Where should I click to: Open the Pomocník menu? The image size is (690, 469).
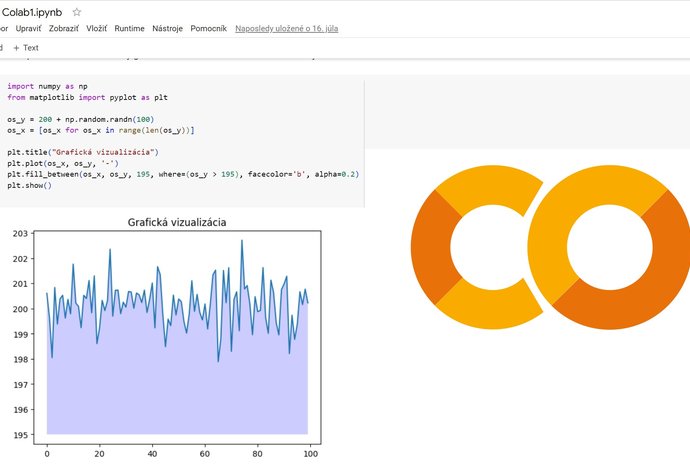208,29
